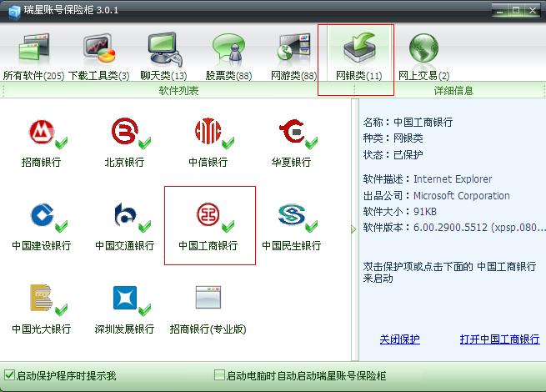Viewport: 546px width, 392px height.
Task: Click the 关闭保护 link
Action: [400, 339]
